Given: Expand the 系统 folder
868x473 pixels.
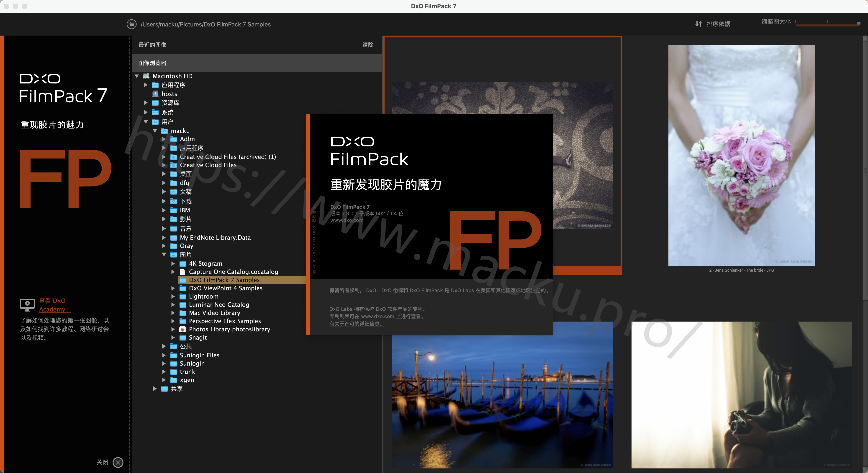Looking at the screenshot, I should [146, 112].
